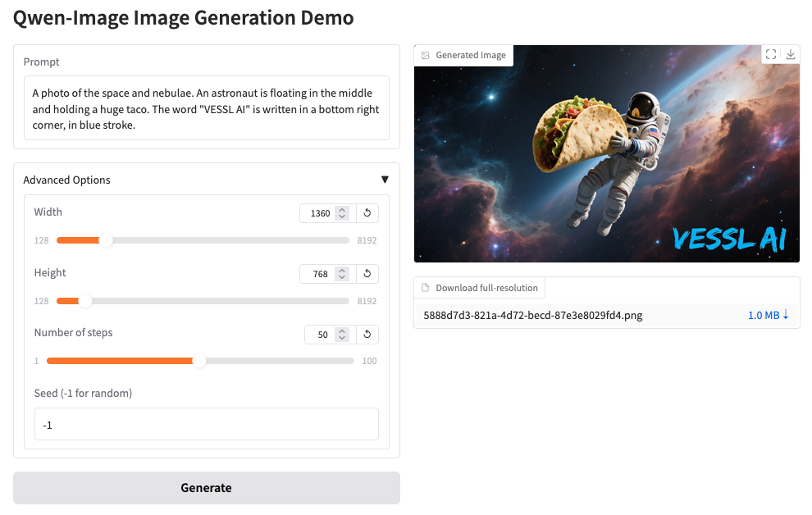812x515 pixels.
Task: Click the Advanced Options header text
Action: click(66, 180)
